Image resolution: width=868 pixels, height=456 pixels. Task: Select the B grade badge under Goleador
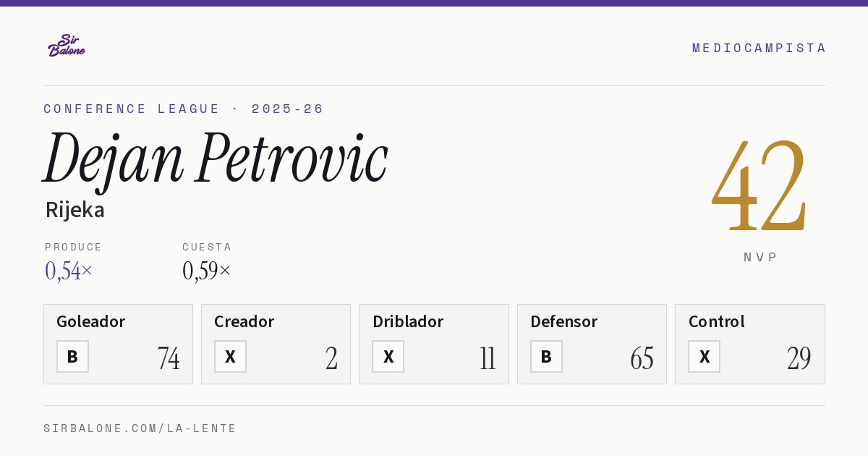coord(72,356)
